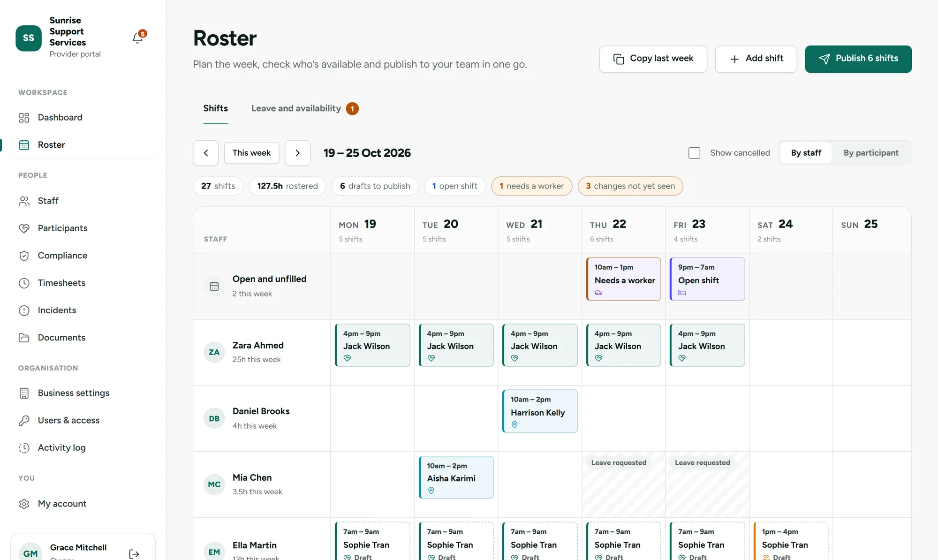Go to previous week arrow

click(206, 153)
